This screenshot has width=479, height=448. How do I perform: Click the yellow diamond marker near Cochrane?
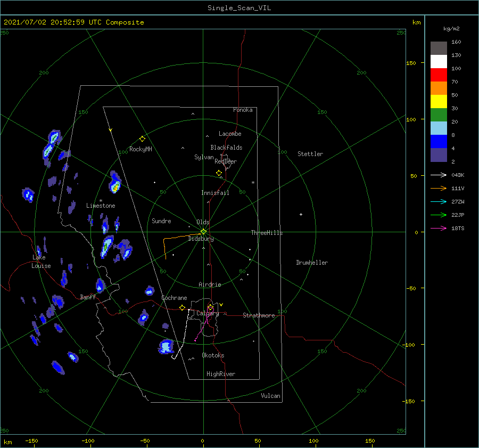(x=183, y=308)
